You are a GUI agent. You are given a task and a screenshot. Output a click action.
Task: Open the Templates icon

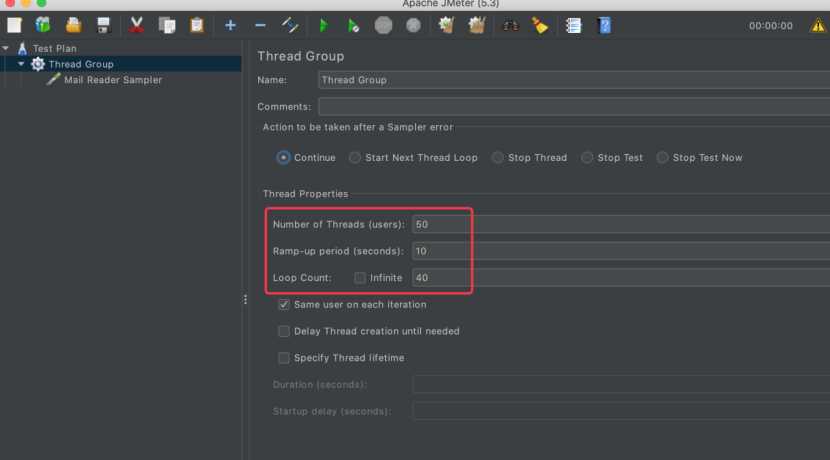[x=43, y=25]
